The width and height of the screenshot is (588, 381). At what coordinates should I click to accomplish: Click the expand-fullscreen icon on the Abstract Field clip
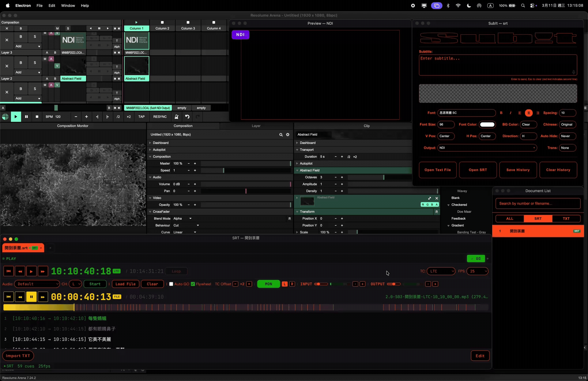click(x=430, y=198)
